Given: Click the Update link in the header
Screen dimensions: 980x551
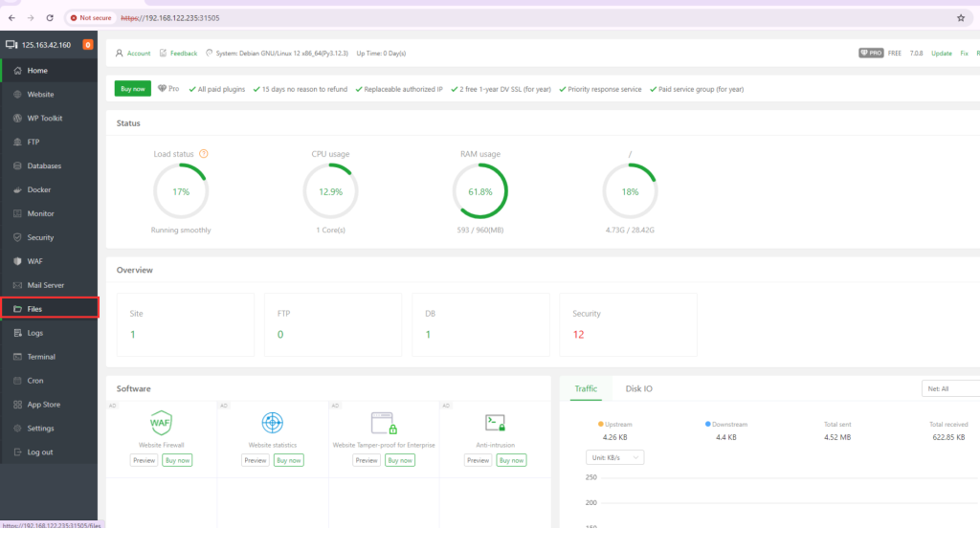Looking at the screenshot, I should click(x=942, y=54).
